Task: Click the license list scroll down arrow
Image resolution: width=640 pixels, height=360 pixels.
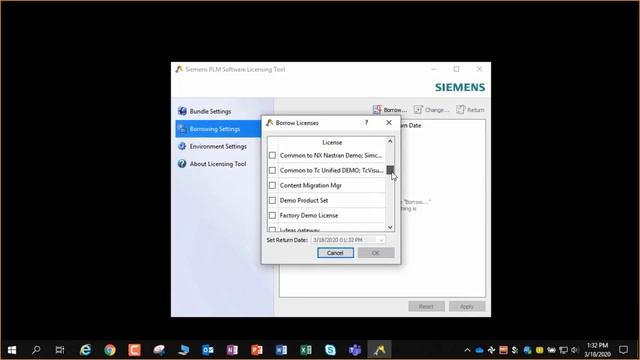Action: coord(390,227)
